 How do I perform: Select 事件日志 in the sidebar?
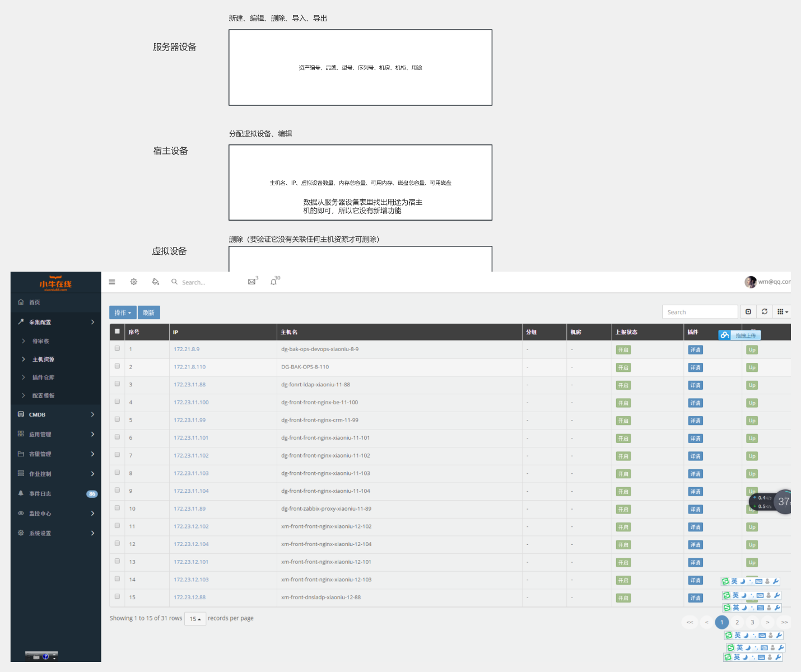click(x=40, y=494)
